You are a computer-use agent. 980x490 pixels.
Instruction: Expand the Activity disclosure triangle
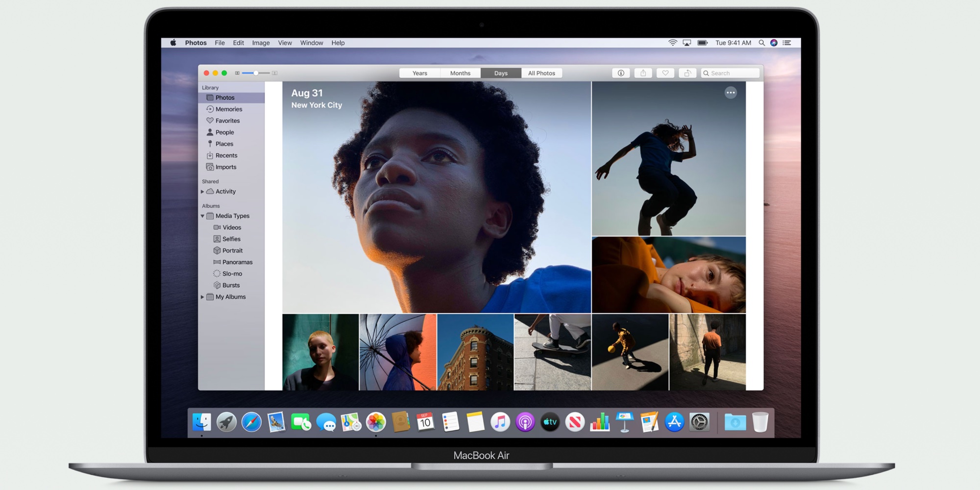point(202,192)
